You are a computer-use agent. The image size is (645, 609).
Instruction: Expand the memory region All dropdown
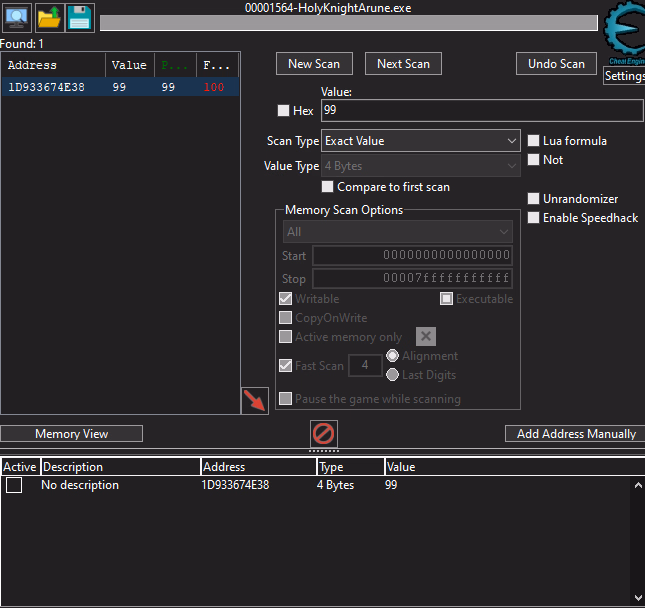point(398,232)
